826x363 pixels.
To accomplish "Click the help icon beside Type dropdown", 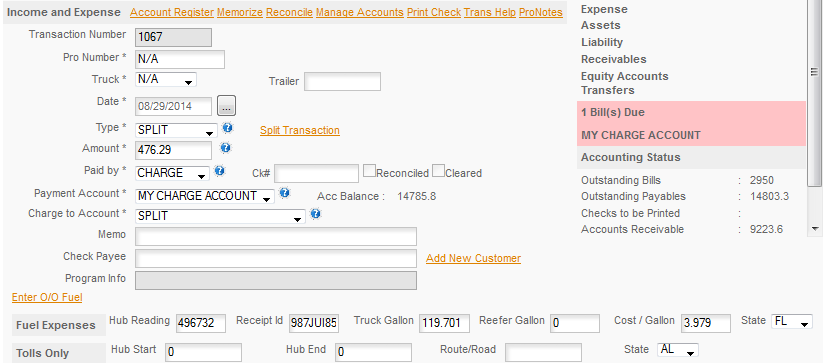I will pos(228,128).
